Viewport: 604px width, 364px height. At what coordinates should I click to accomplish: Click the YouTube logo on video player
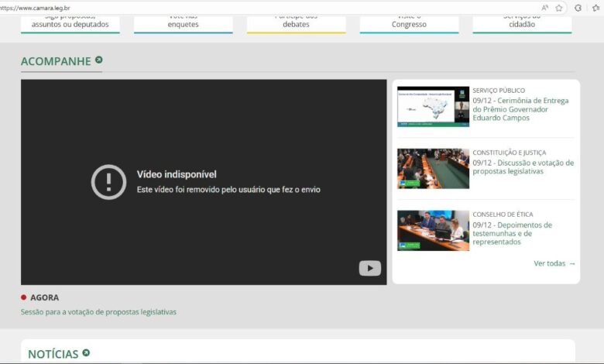click(x=369, y=268)
